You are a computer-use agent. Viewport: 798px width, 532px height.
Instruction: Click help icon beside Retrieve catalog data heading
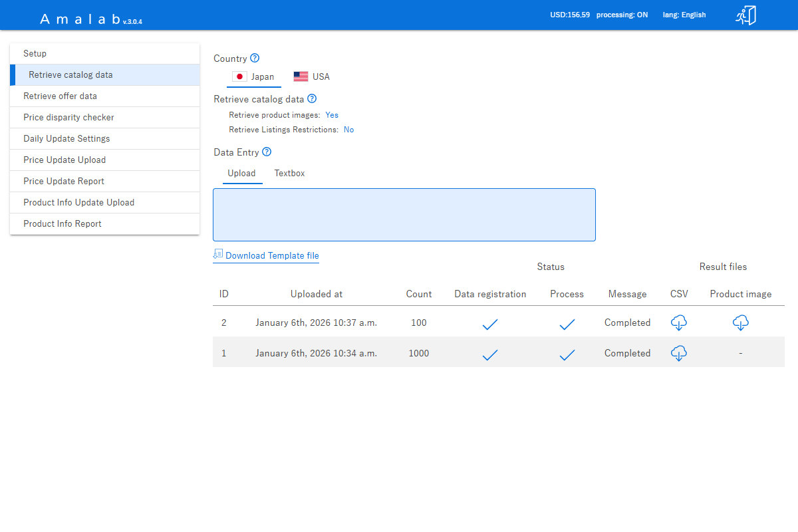[312, 99]
